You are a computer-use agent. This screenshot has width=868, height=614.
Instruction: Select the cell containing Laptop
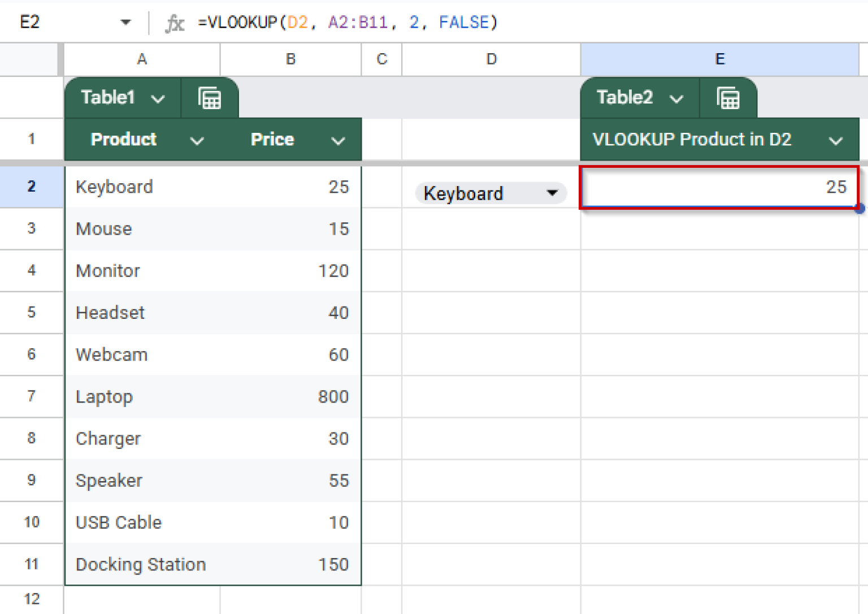click(x=141, y=397)
